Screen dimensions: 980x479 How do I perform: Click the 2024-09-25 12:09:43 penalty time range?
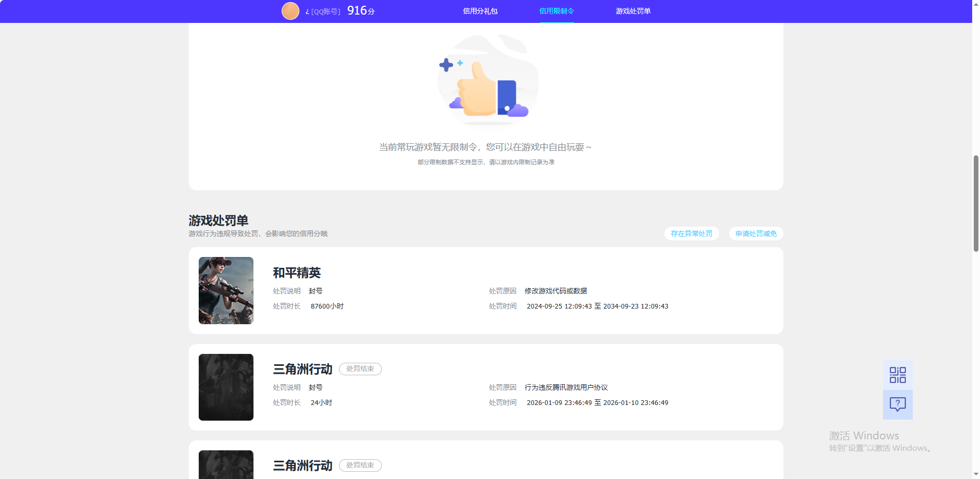[x=598, y=306]
